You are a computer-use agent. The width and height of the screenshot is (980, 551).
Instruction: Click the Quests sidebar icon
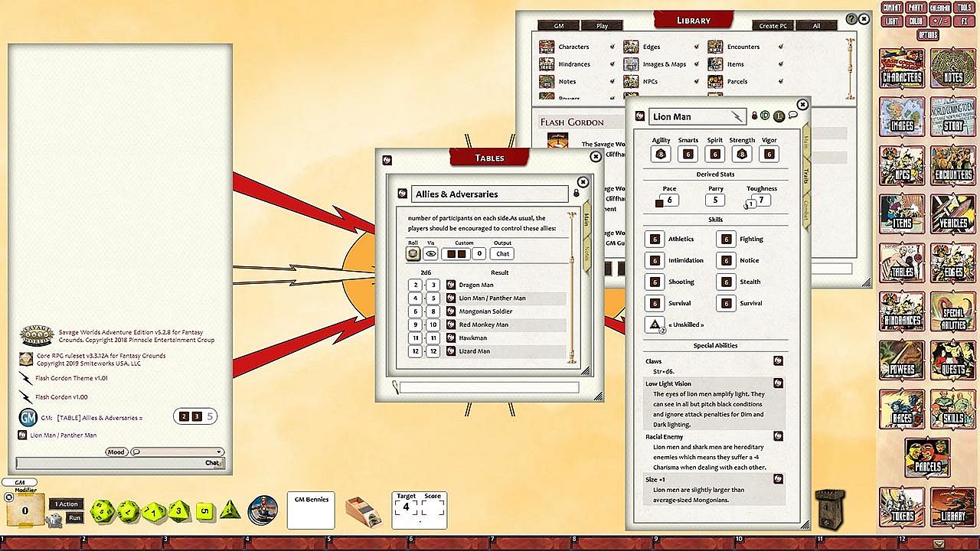(952, 360)
